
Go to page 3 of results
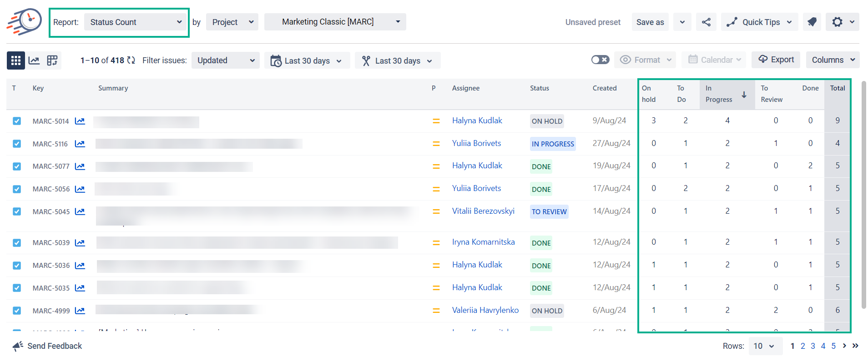click(x=813, y=346)
